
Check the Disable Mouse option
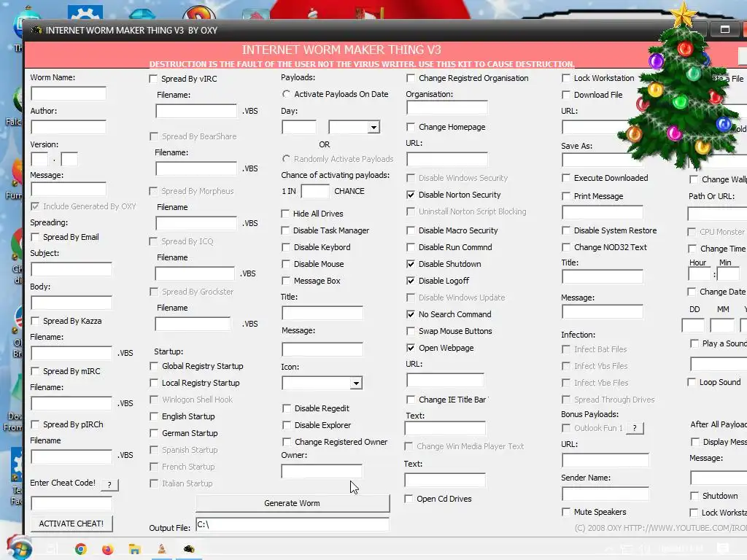(x=286, y=264)
